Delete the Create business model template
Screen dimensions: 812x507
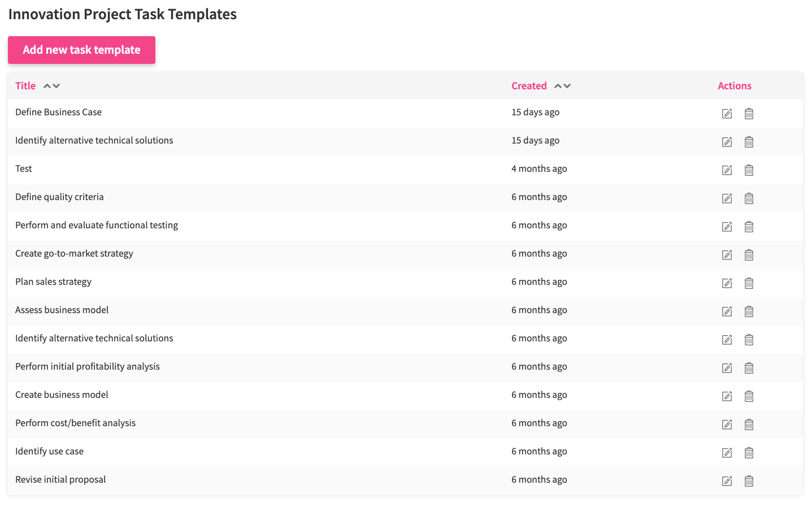(x=749, y=396)
